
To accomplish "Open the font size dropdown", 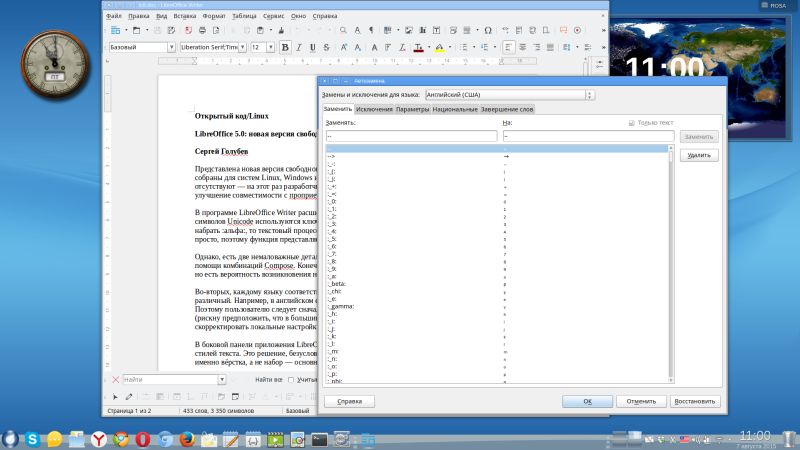I will (270, 47).
